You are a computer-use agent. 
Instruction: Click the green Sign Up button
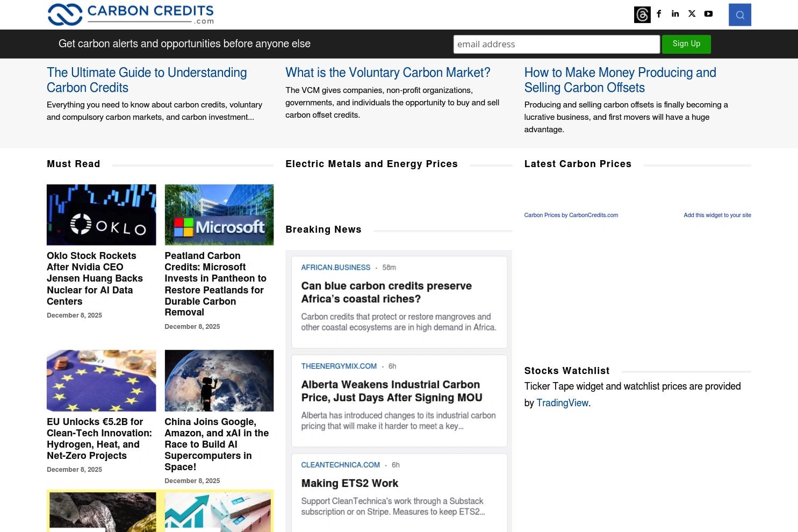click(x=686, y=44)
